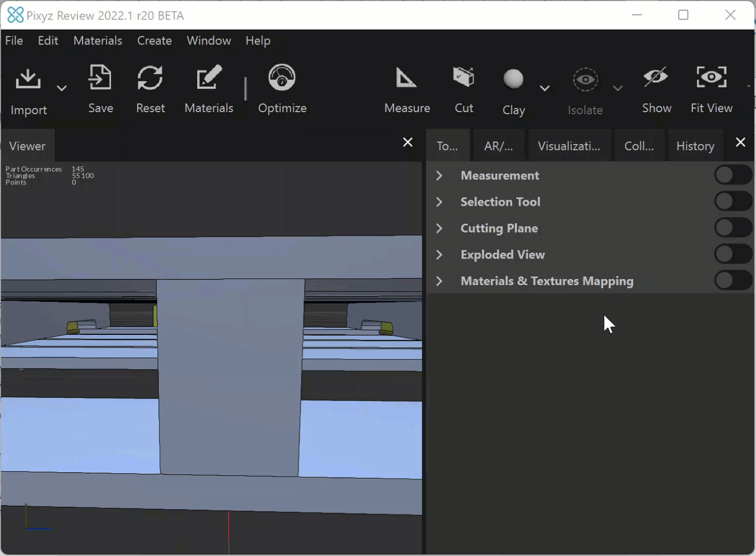Open the Clay render mode dropdown arrow
The height and width of the screenshot is (556, 756).
click(544, 88)
